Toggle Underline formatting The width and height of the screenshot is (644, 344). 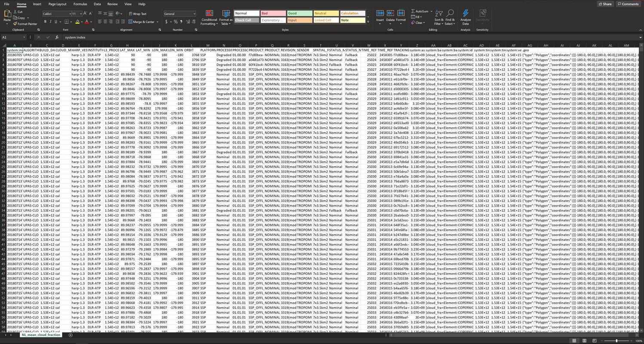point(55,22)
